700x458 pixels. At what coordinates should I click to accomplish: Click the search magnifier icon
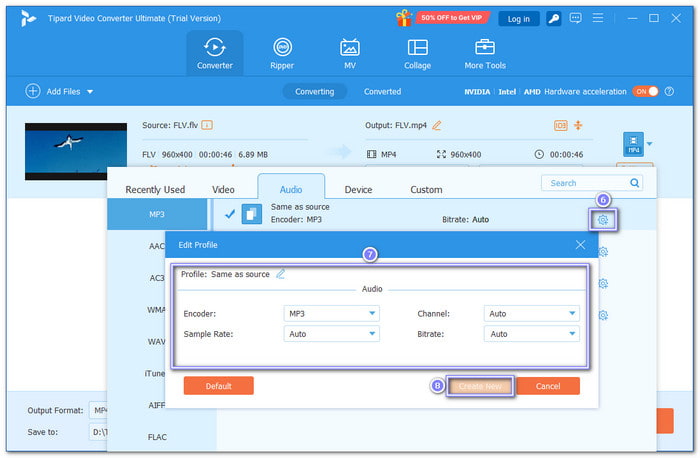tap(634, 183)
